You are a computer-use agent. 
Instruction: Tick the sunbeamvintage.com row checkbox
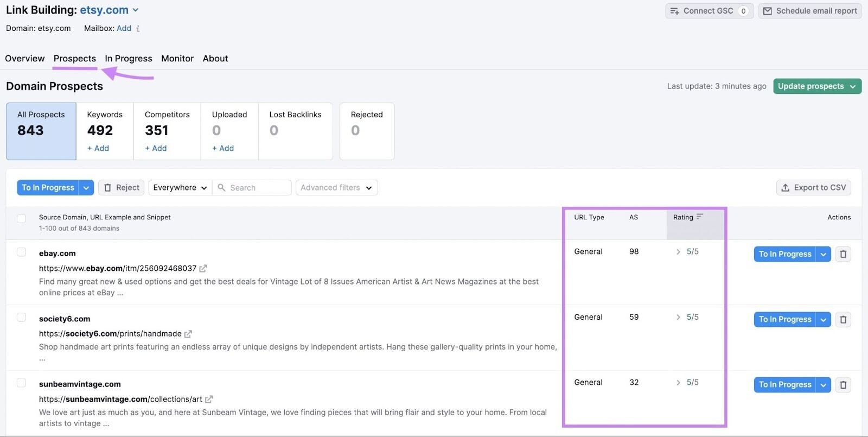pyautogui.click(x=22, y=383)
